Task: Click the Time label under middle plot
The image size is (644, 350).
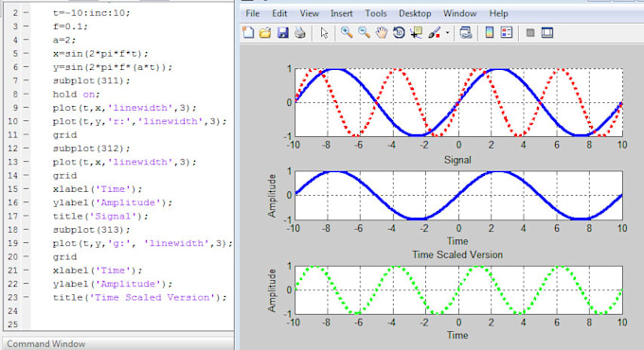Action: (457, 241)
